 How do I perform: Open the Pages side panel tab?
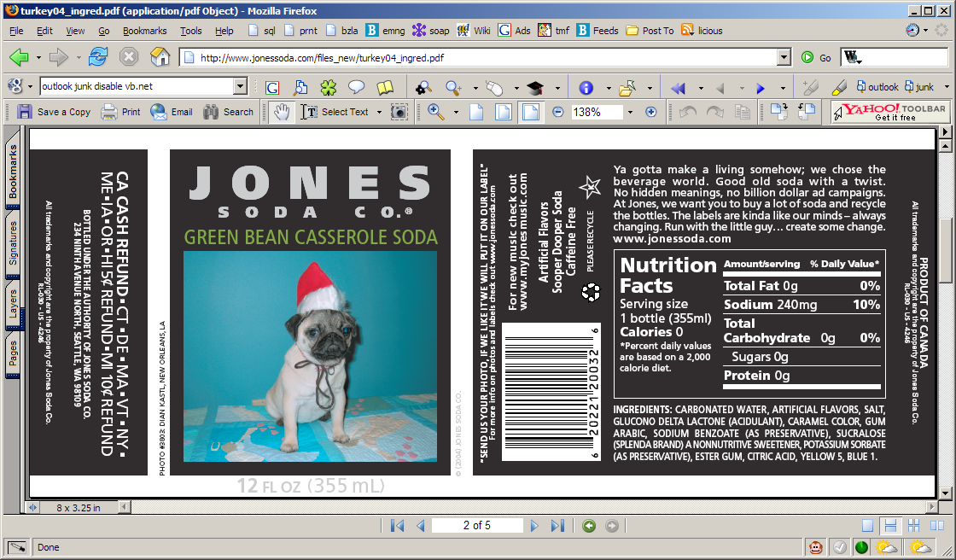point(13,353)
